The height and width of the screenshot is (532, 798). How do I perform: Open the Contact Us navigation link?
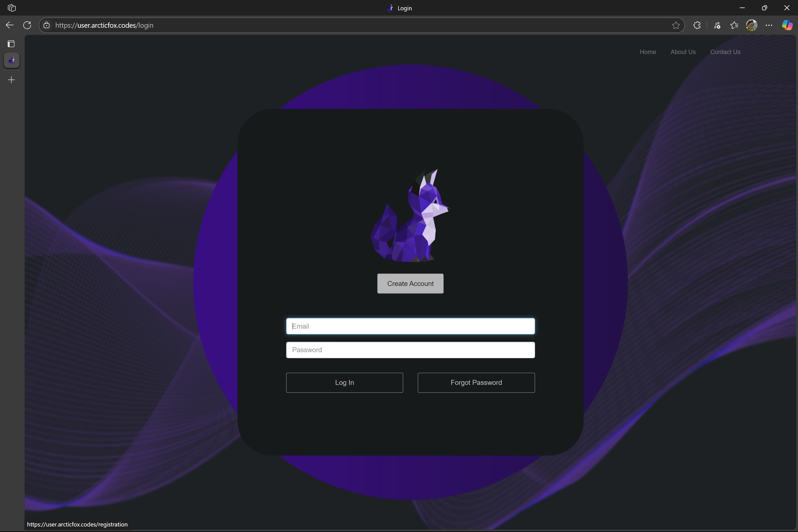pyautogui.click(x=725, y=52)
